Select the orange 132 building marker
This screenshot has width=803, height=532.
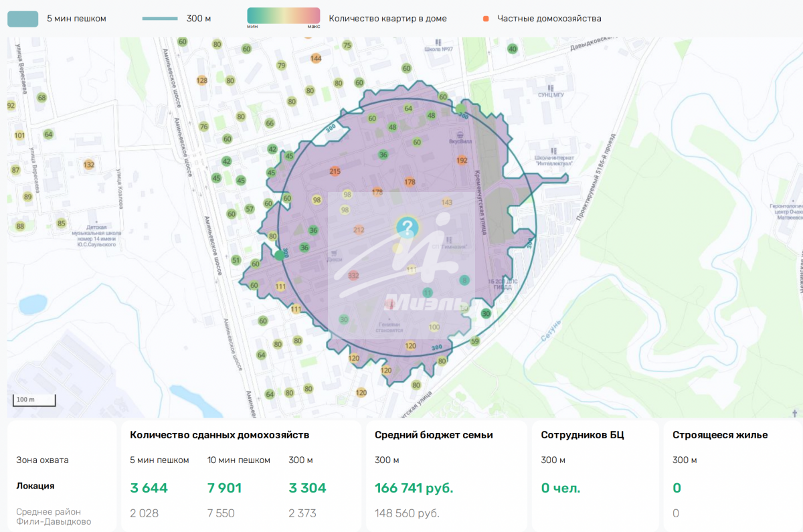[x=89, y=165]
